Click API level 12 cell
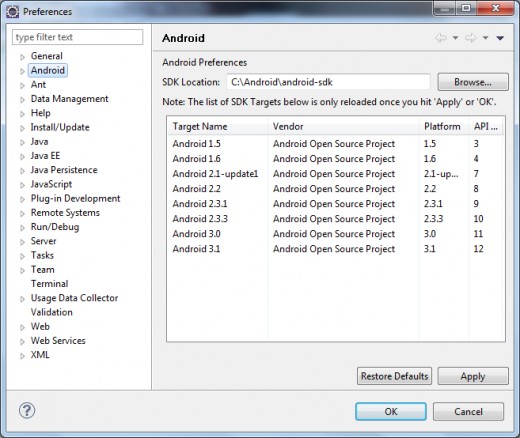Viewport: 520px width, 438px height. [478, 249]
